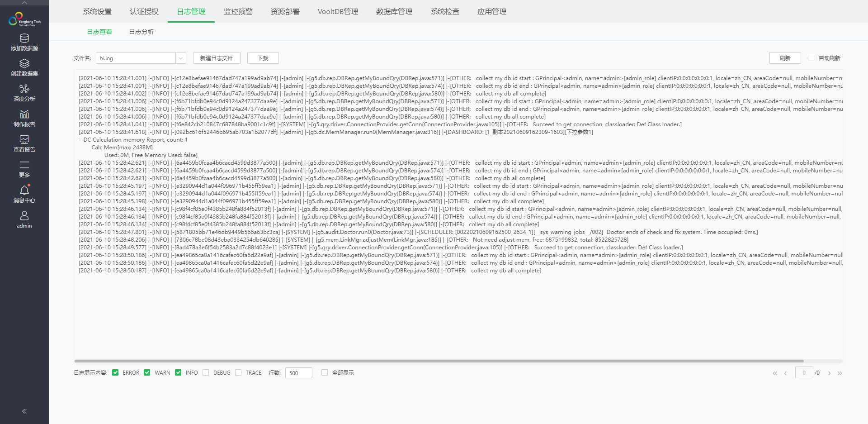
Task: Switch to the 监控预警 tab
Action: (x=238, y=12)
